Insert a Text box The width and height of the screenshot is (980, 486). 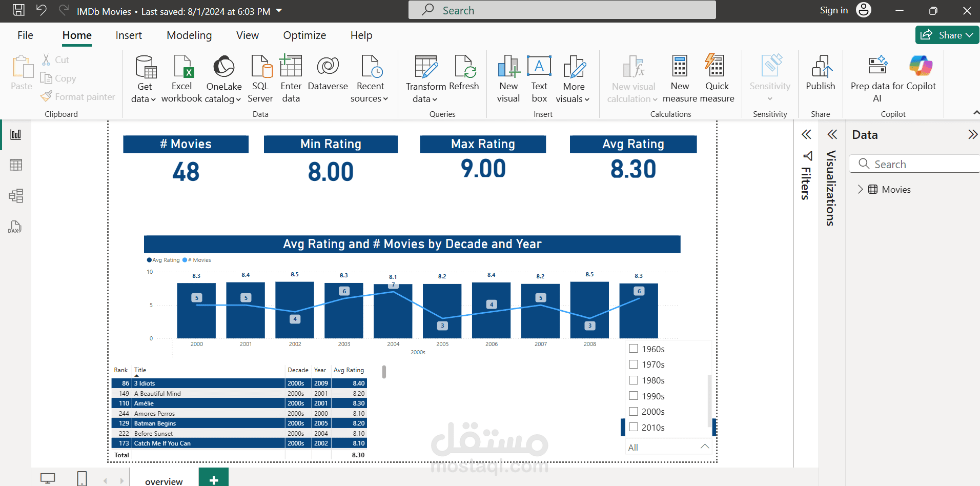[x=539, y=79]
